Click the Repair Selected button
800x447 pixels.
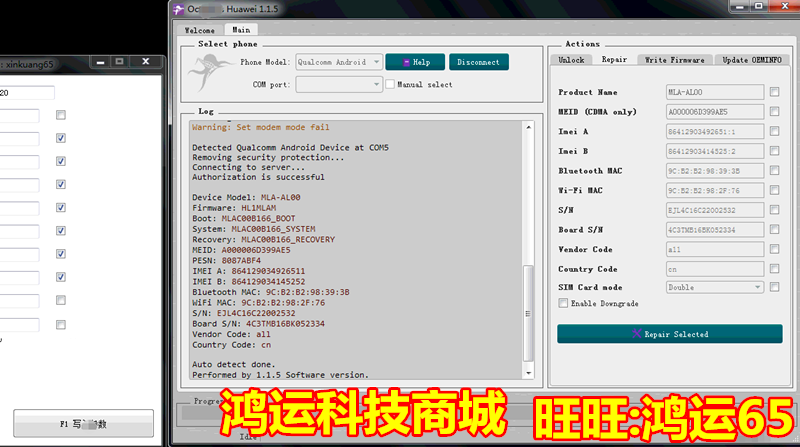click(669, 334)
